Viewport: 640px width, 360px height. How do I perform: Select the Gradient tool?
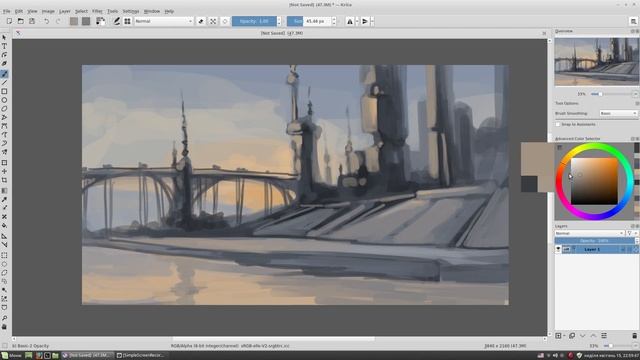4,191
